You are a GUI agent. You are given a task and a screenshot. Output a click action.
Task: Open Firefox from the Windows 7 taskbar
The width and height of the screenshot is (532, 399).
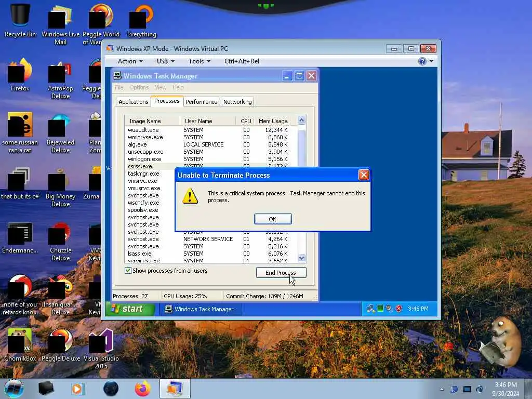point(142,389)
